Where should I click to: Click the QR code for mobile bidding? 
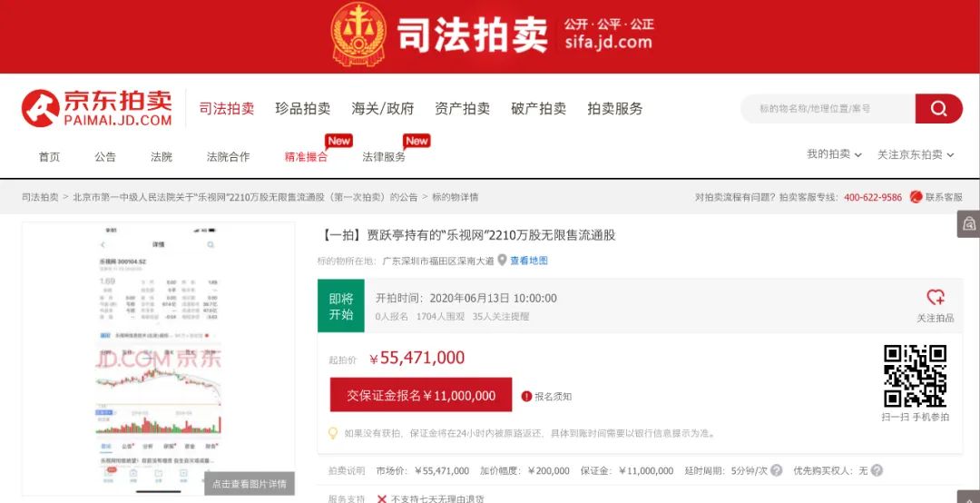pyautogui.click(x=915, y=375)
